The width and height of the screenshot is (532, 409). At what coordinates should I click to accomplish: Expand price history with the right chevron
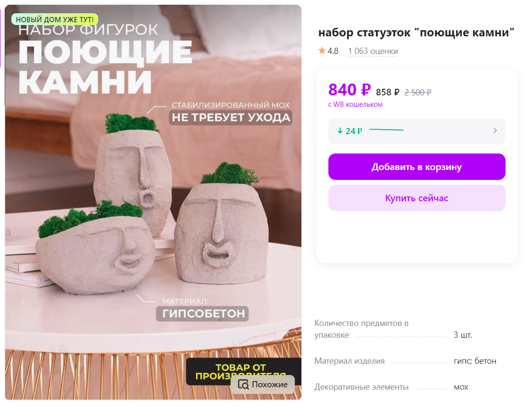495,130
